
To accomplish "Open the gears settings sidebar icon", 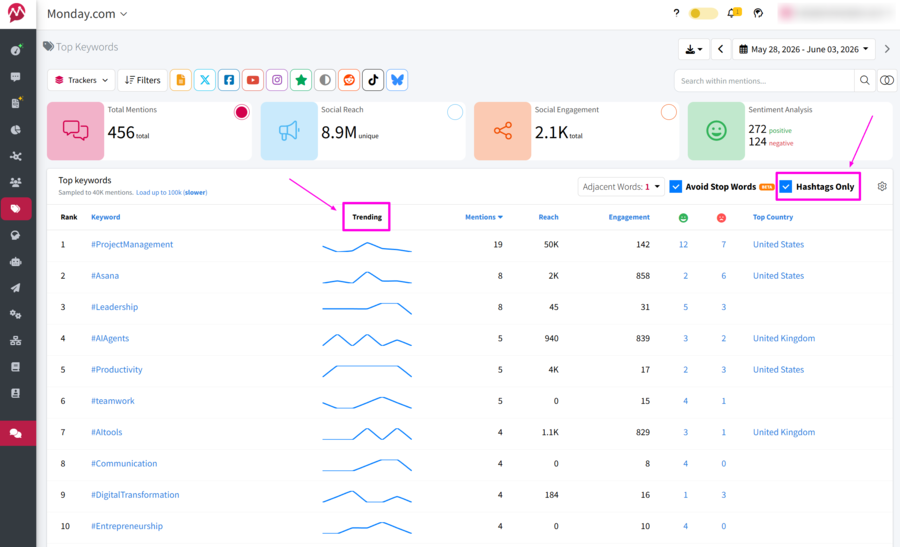I will pos(16,315).
